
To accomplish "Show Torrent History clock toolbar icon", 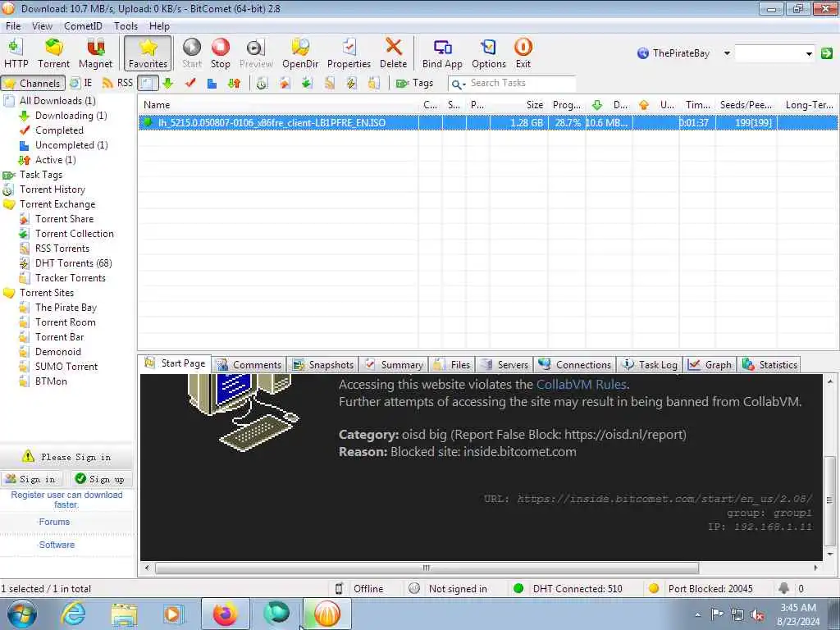I will tap(262, 83).
